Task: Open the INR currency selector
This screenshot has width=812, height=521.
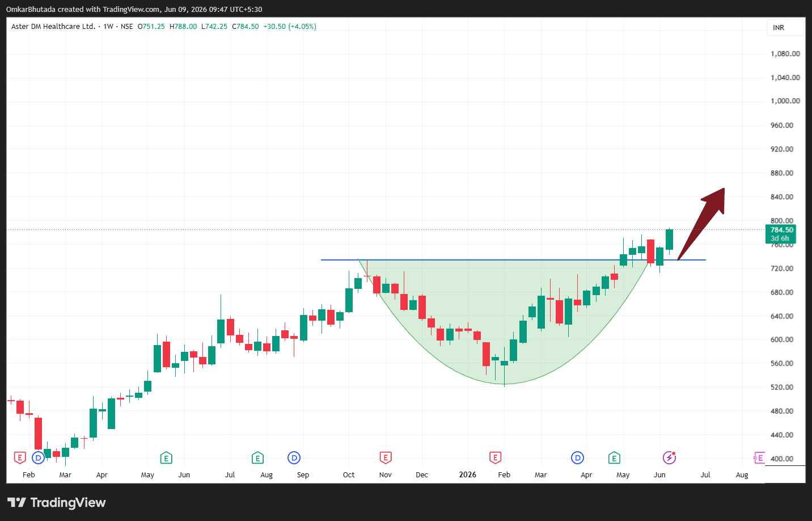Action: pos(785,27)
